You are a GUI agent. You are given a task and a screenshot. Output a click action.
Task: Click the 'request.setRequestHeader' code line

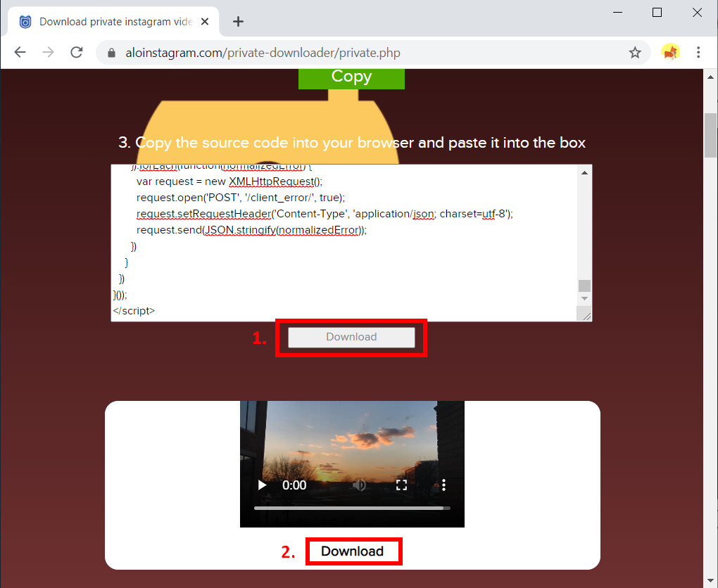[x=325, y=214]
